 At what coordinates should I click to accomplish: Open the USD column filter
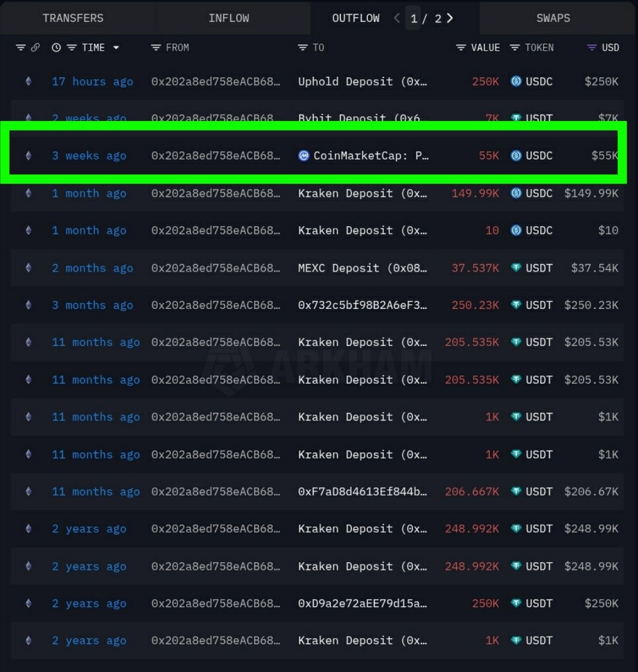[x=592, y=48]
